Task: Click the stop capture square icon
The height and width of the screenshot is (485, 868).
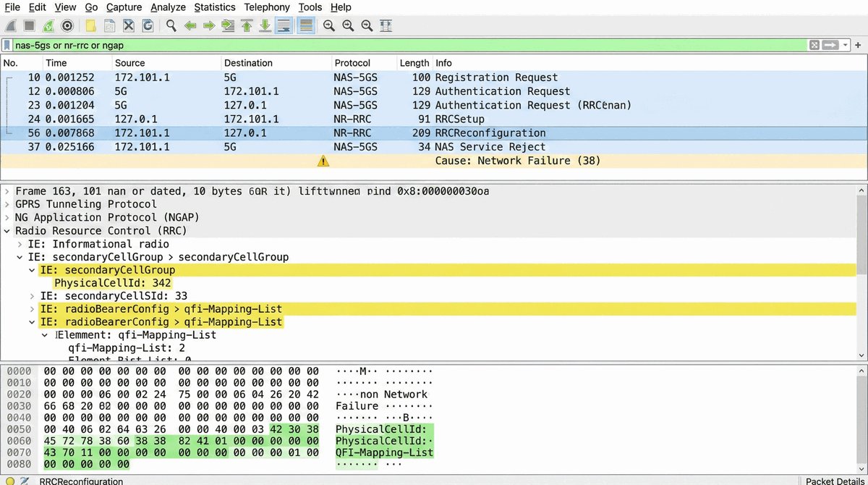Action: point(30,25)
